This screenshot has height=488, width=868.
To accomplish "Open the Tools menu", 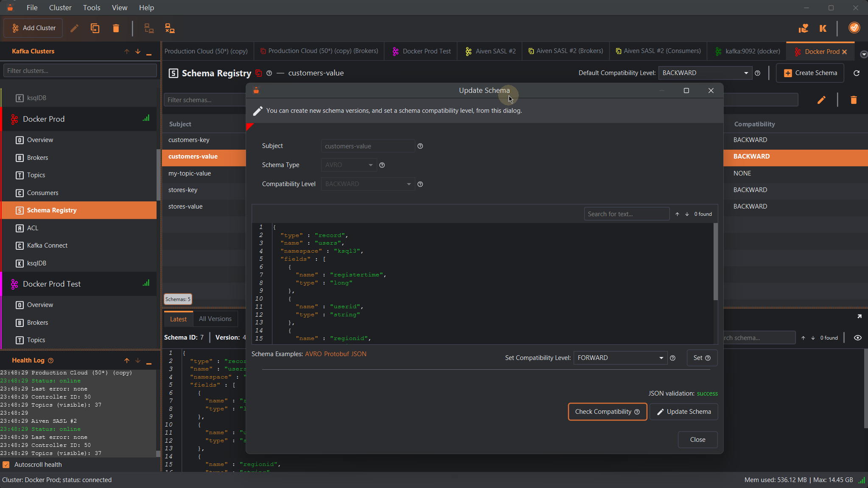I will point(91,8).
